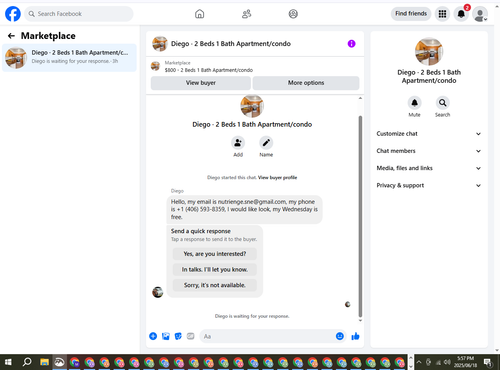
Task: Open the account profile menu
Action: (480, 14)
